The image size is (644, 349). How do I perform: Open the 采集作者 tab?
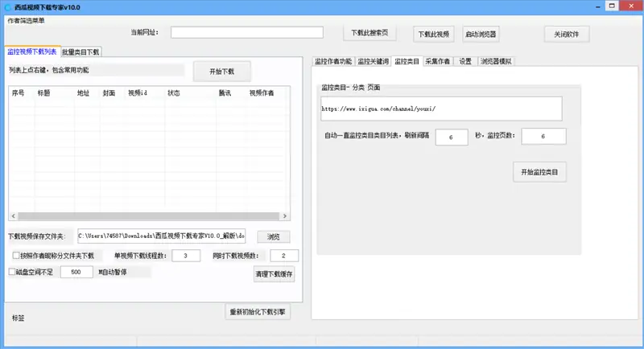pos(437,61)
